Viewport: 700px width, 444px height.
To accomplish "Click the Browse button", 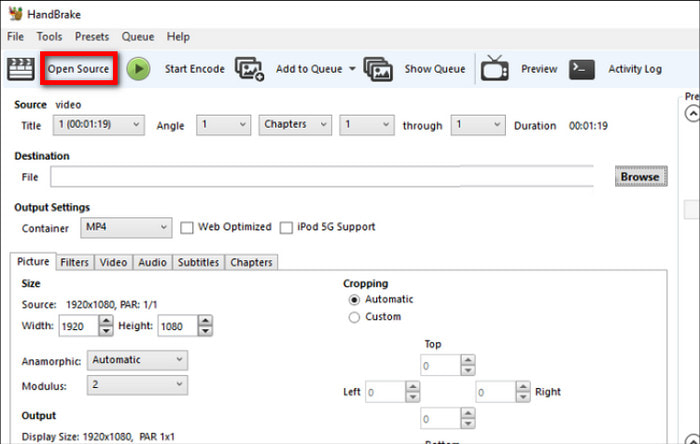I will 641,177.
